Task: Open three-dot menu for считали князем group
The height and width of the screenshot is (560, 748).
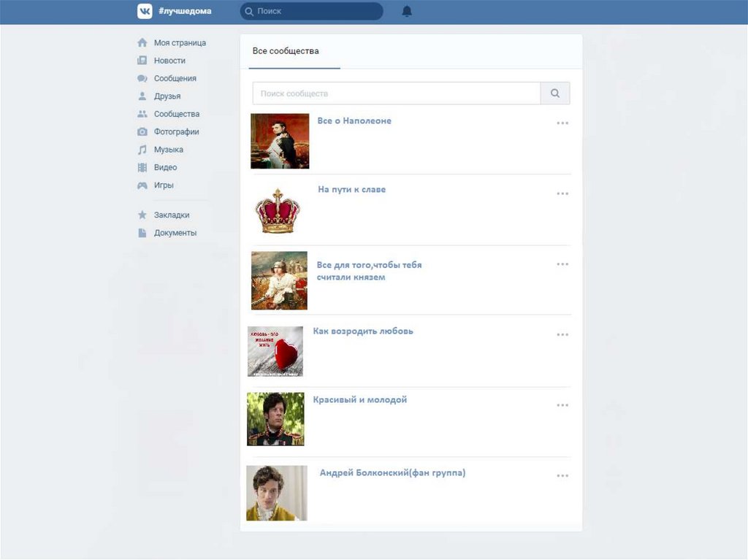Action: pos(562,264)
